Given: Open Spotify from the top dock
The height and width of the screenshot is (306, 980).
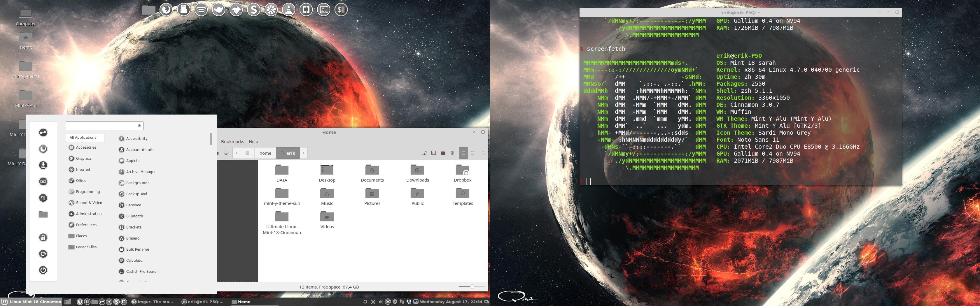Looking at the screenshot, I should [x=201, y=10].
